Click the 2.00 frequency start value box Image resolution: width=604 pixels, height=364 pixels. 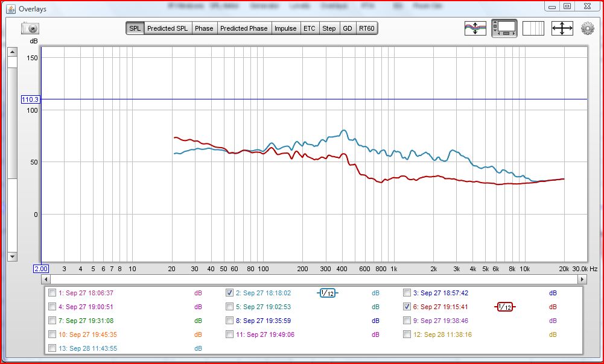tap(41, 269)
